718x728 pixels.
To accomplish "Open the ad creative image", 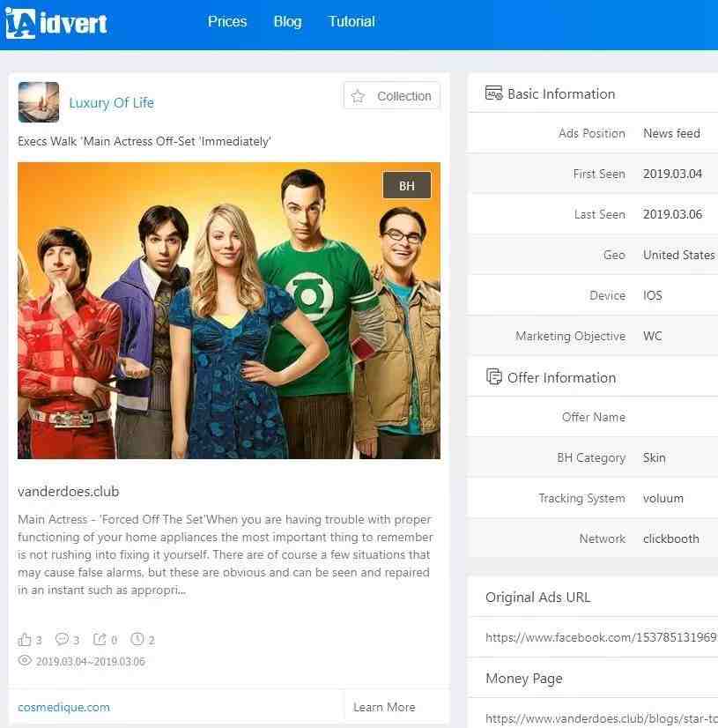I will [x=229, y=310].
